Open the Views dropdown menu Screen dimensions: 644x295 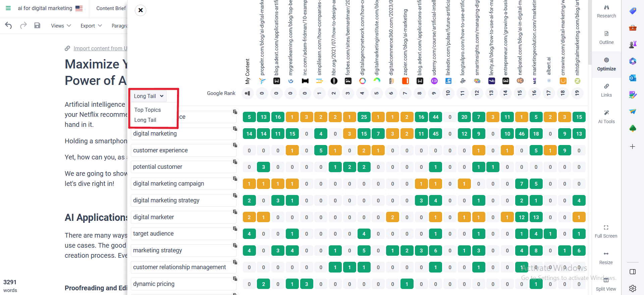click(x=61, y=26)
